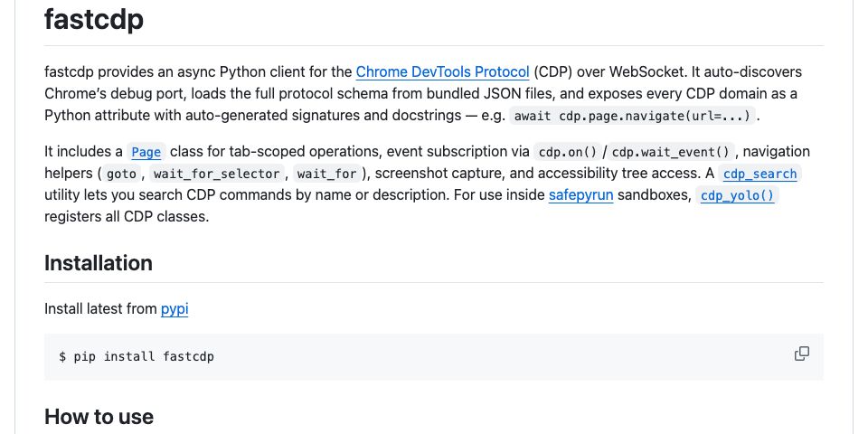Click the cdp.on() inline code
Image resolution: width=868 pixels, height=434 pixels.
coord(567,152)
